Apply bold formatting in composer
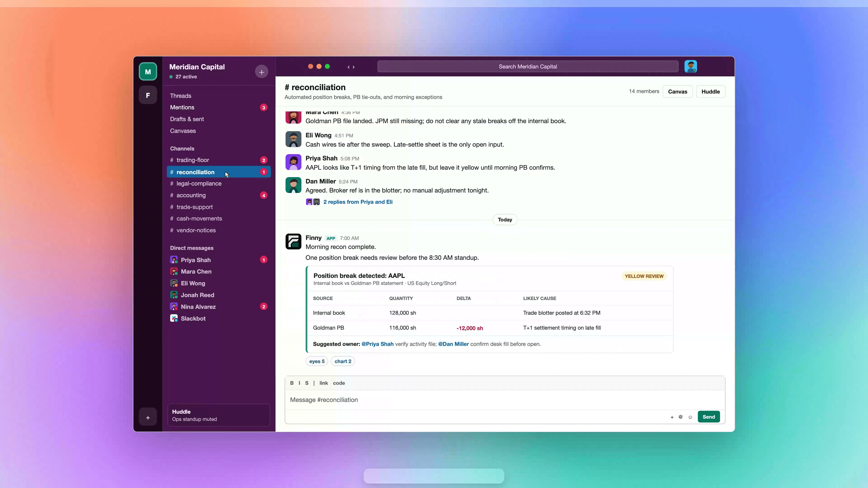The width and height of the screenshot is (868, 488). coord(292,383)
